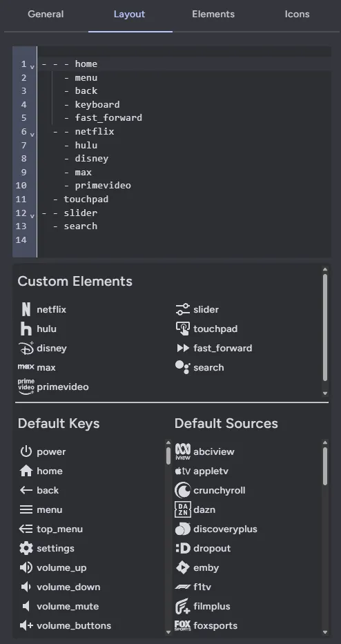
Task: Choose the disney custom element icon
Action: pos(26,348)
